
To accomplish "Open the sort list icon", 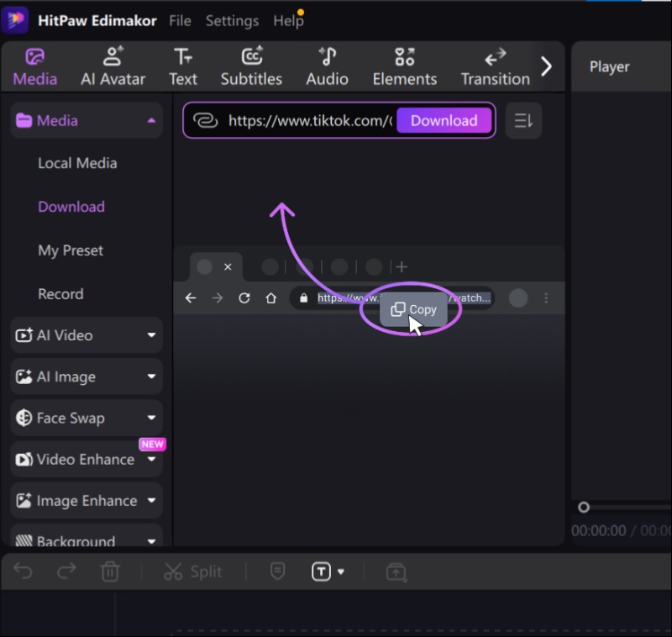I will [523, 120].
